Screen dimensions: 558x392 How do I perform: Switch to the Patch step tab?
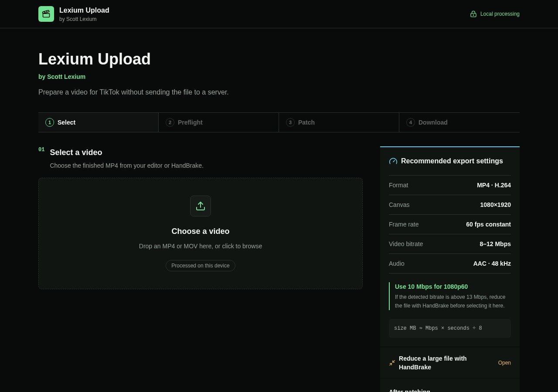[x=339, y=122]
